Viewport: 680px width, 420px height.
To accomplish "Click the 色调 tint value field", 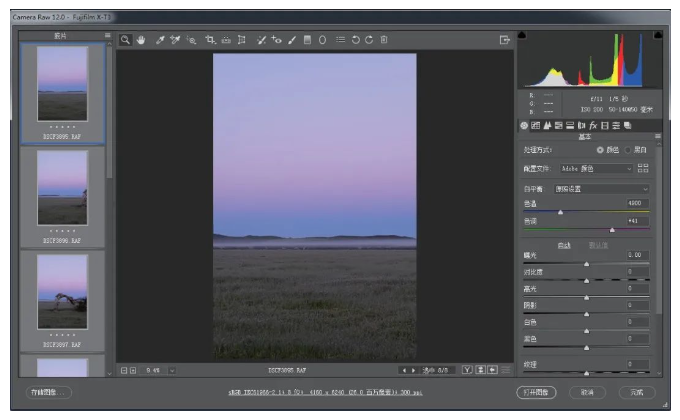I will click(638, 221).
